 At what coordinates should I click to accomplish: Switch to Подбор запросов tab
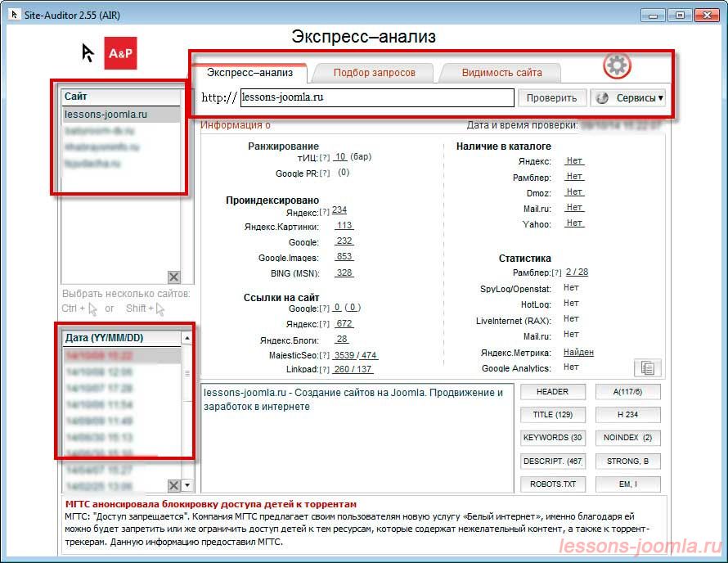coord(374,73)
